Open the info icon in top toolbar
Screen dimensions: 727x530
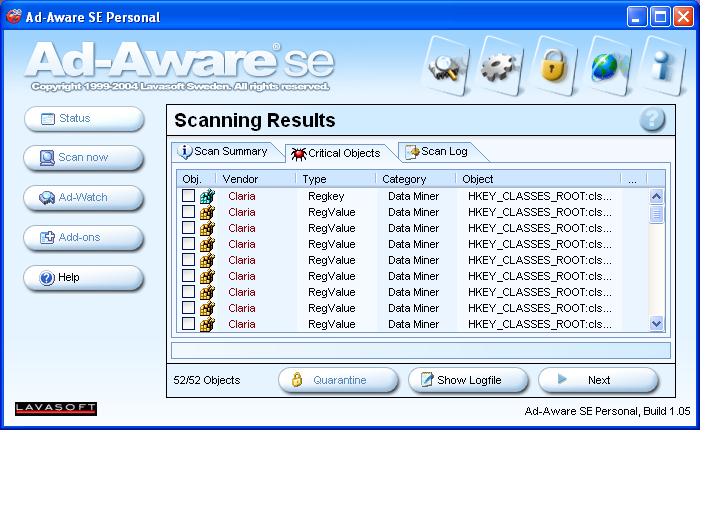click(661, 67)
